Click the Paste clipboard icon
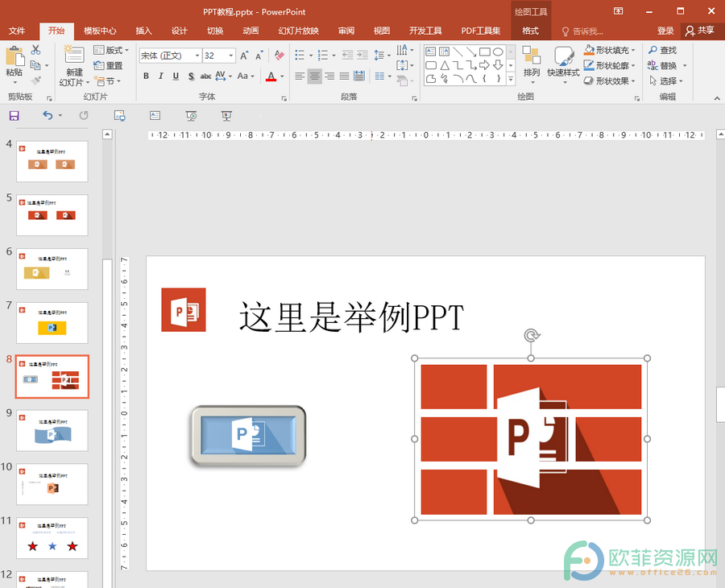Screen dimensions: 725x588 click(x=14, y=56)
